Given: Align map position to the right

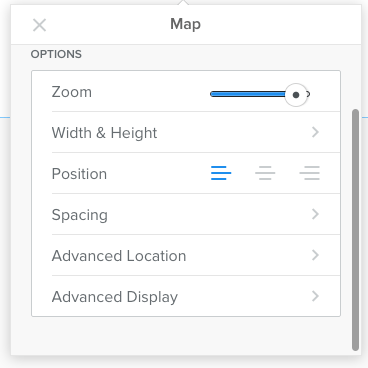Looking at the screenshot, I should (310, 173).
